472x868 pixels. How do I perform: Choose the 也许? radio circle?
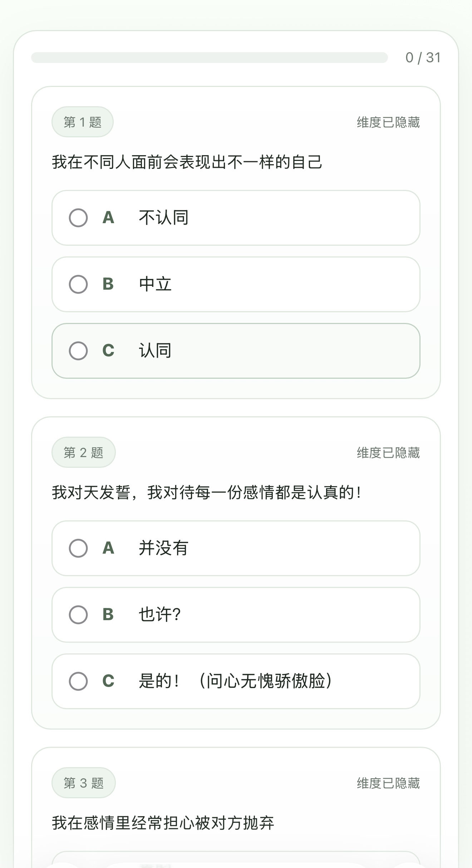point(78,615)
